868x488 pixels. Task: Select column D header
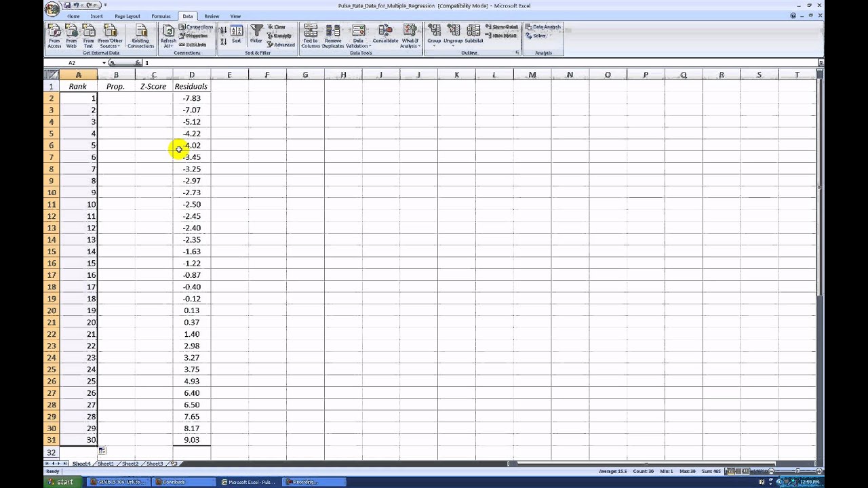(x=192, y=75)
